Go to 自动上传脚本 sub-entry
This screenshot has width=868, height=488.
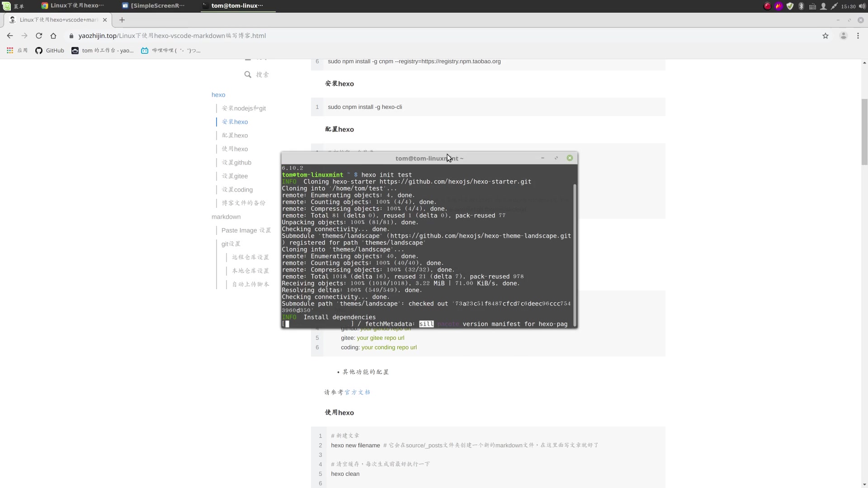250,284
